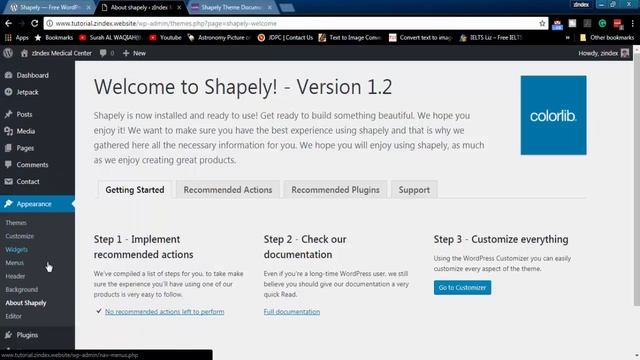Viewport: 640px width, 360px height.
Task: Open Convert text to image bookmark
Action: tap(421, 38)
